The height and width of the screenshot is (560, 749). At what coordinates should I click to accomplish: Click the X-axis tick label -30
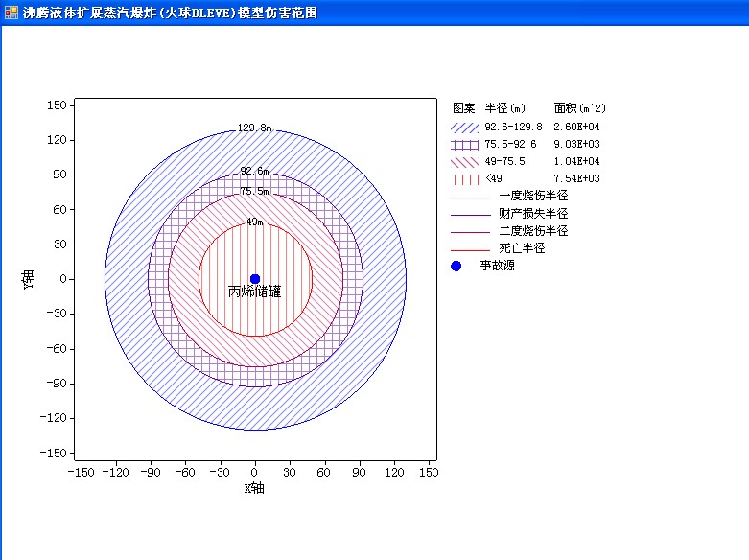pos(220,472)
